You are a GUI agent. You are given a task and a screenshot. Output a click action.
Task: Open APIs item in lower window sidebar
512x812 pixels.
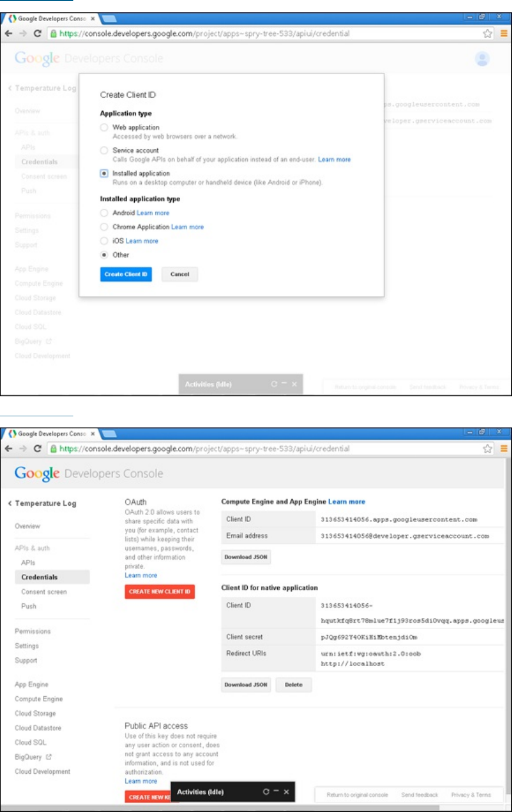tap(28, 563)
